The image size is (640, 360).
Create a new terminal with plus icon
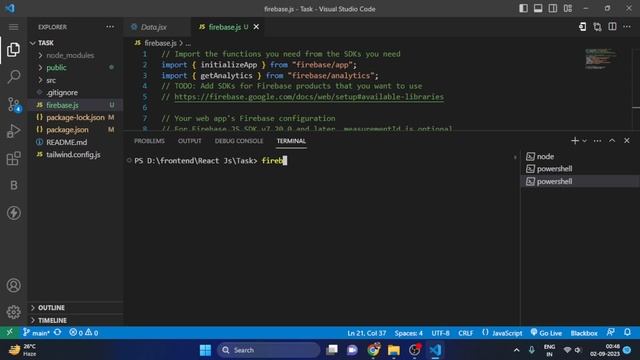(x=575, y=141)
